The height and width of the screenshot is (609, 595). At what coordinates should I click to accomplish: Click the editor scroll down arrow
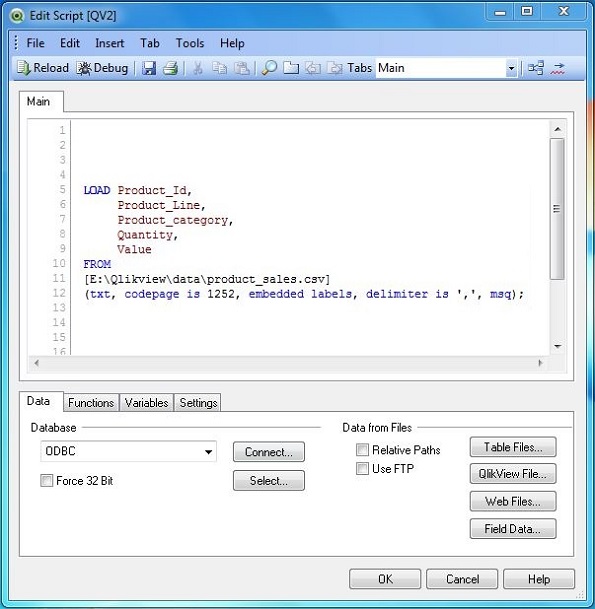coord(558,346)
